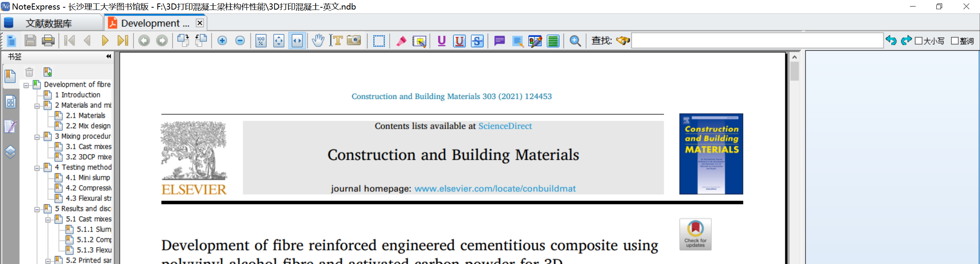Close the 'Development ...' tab
This screenshot has height=264, width=980.
(x=200, y=23)
